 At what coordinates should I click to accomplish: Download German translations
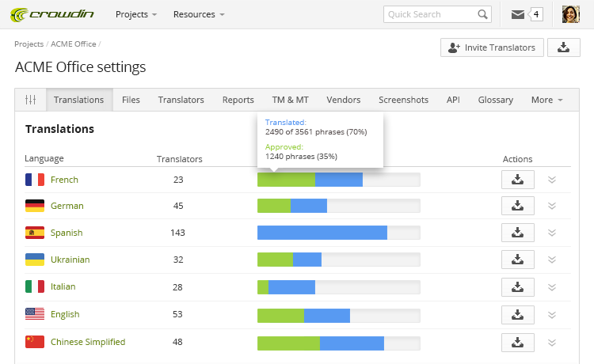(517, 206)
